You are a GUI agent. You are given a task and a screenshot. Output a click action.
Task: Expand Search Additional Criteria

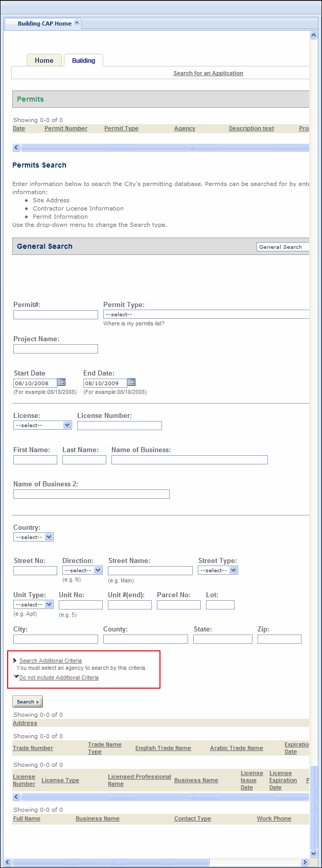(50, 661)
